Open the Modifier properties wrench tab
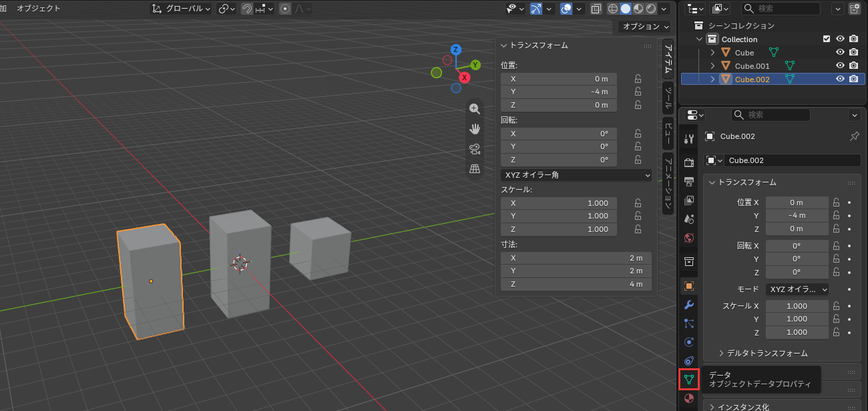The width and height of the screenshot is (868, 411). click(x=689, y=305)
